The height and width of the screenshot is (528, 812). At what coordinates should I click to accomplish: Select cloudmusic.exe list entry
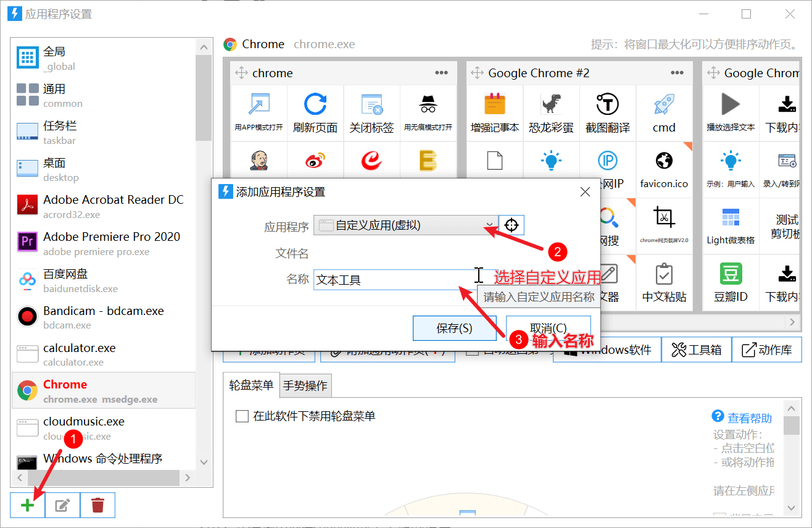click(104, 428)
